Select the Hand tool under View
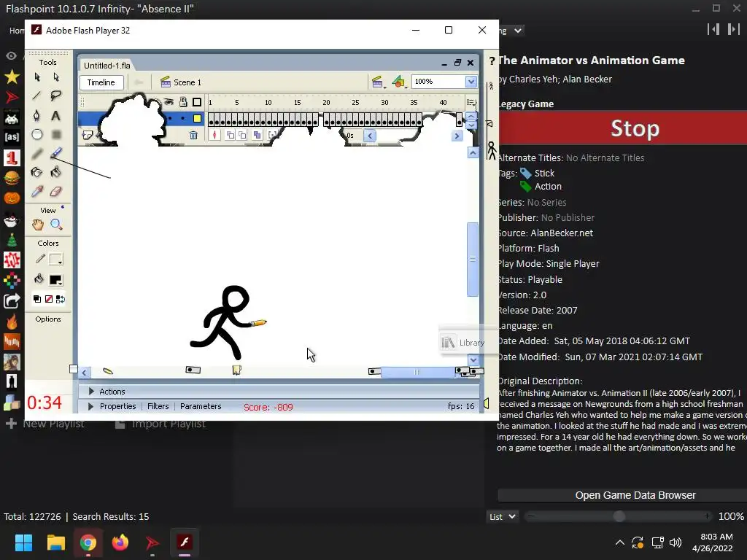 click(38, 225)
